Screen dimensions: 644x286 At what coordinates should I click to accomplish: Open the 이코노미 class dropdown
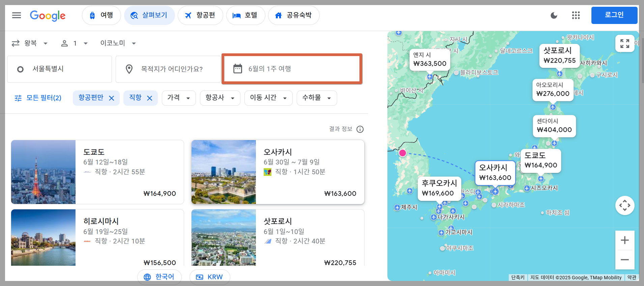pyautogui.click(x=118, y=43)
